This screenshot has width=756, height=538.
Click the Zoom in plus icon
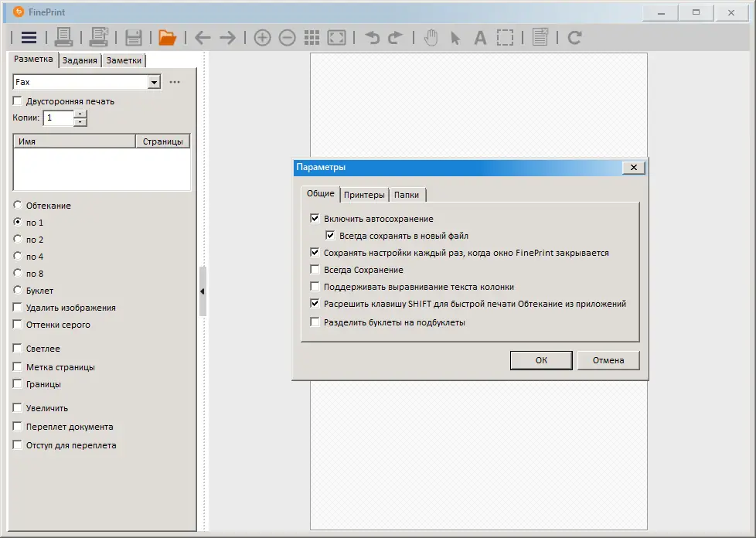[x=262, y=38]
